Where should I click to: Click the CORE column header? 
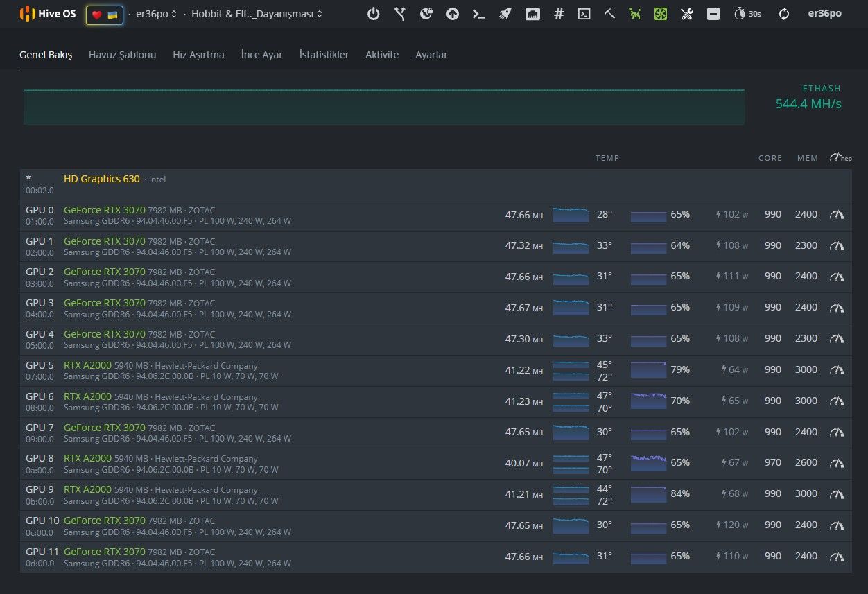770,158
